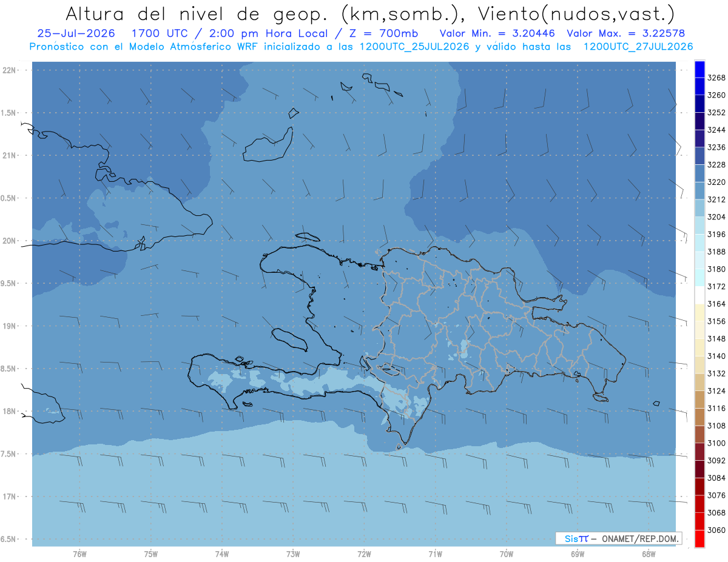Pick the tan swatch between 3124 and 3116
The width and height of the screenshot is (728, 562).
tap(699, 400)
